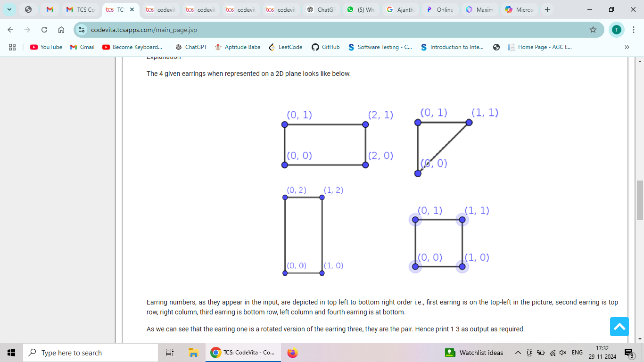Viewport: 644px width, 362px height.
Task: Check the battery status icon
Action: click(x=541, y=353)
